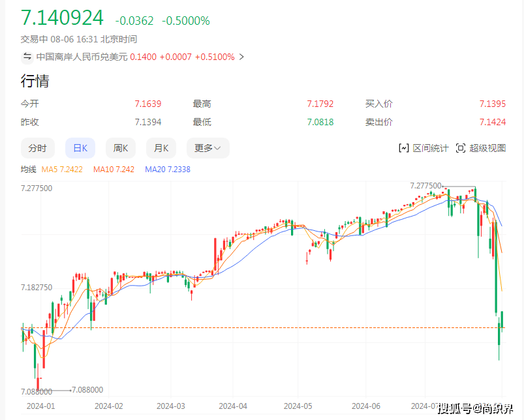Select the 日K daily candlestick tab
Viewport: 524px width, 420px height.
pos(80,148)
